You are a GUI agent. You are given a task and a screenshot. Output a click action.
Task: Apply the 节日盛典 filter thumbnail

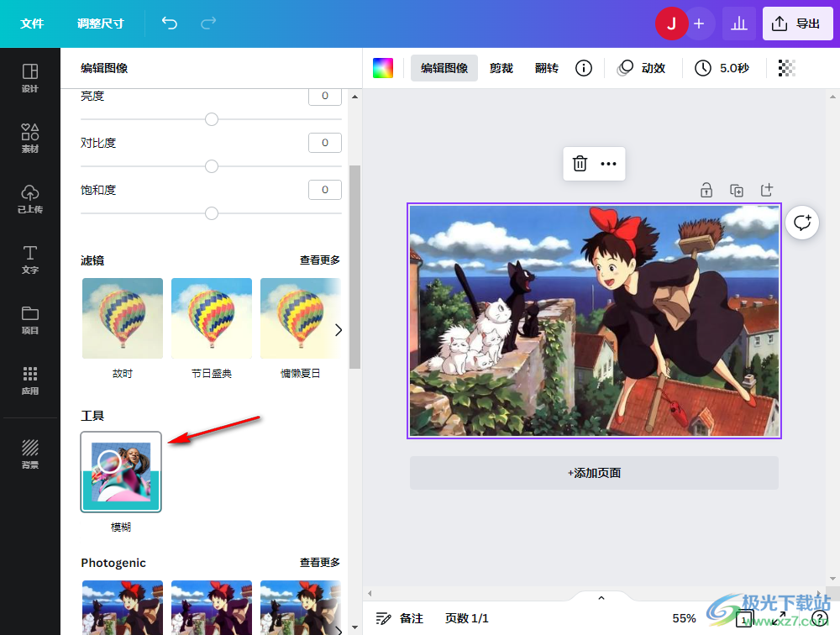(x=212, y=318)
